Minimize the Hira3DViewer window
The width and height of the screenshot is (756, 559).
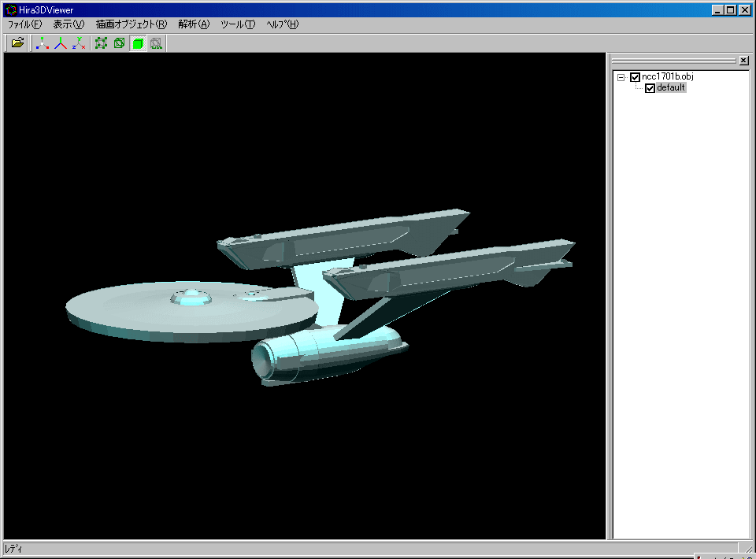tap(717, 10)
